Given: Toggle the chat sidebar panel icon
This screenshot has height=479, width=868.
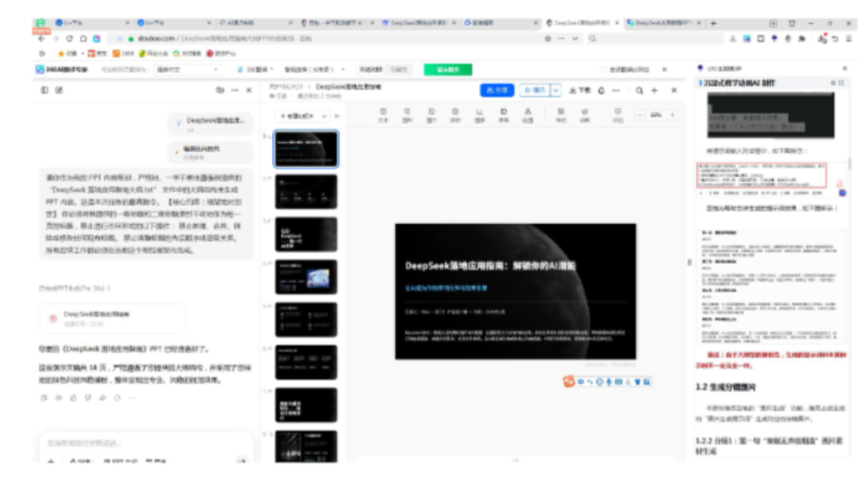Looking at the screenshot, I should [45, 89].
